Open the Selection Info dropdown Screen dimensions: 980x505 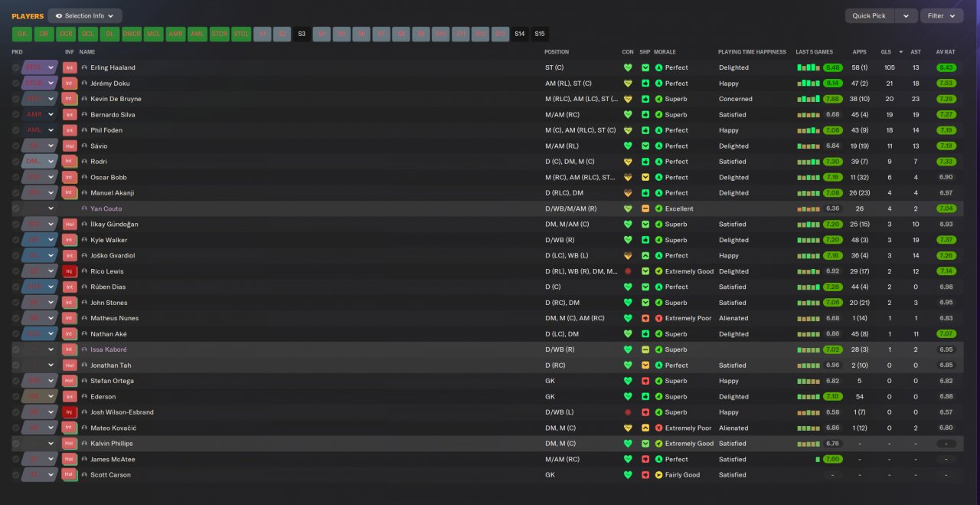coord(84,15)
